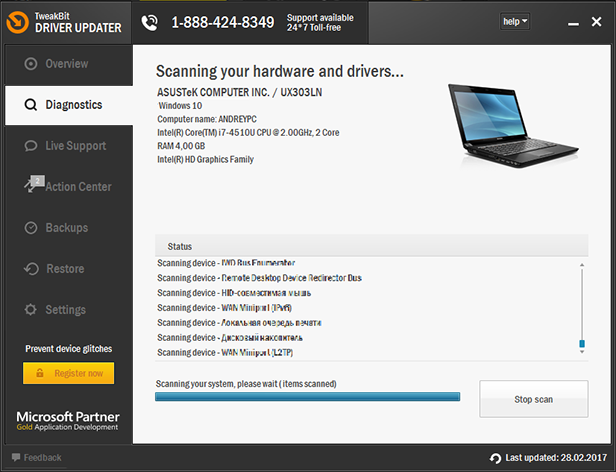
Task: Close the Driver Updater window
Action: tap(596, 22)
